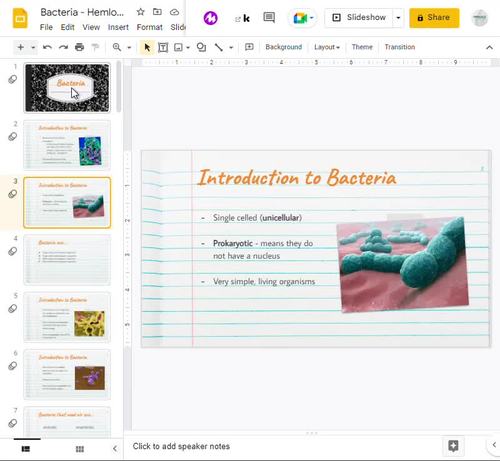Screen dimensions: 500x461
Task: Hide the menus with the chevron
Action: [x=489, y=47]
